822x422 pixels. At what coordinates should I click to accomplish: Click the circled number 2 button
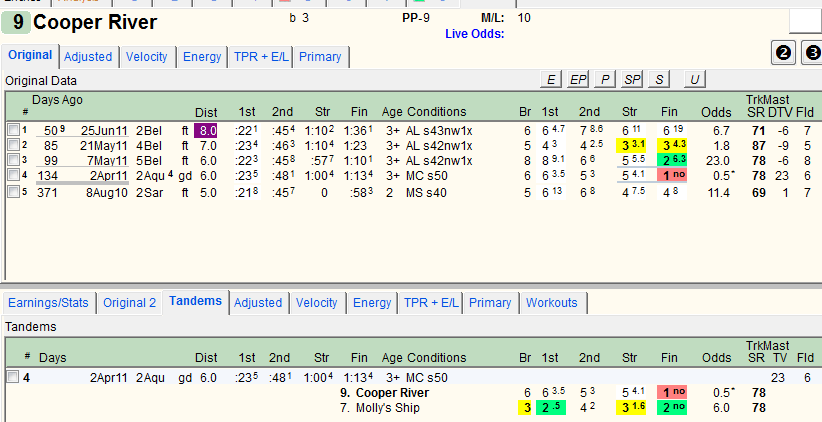784,53
